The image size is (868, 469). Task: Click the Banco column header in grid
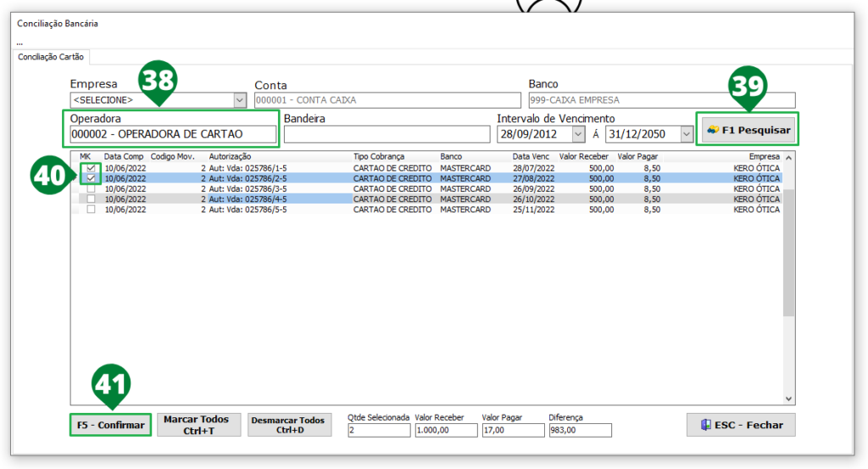[x=451, y=157]
